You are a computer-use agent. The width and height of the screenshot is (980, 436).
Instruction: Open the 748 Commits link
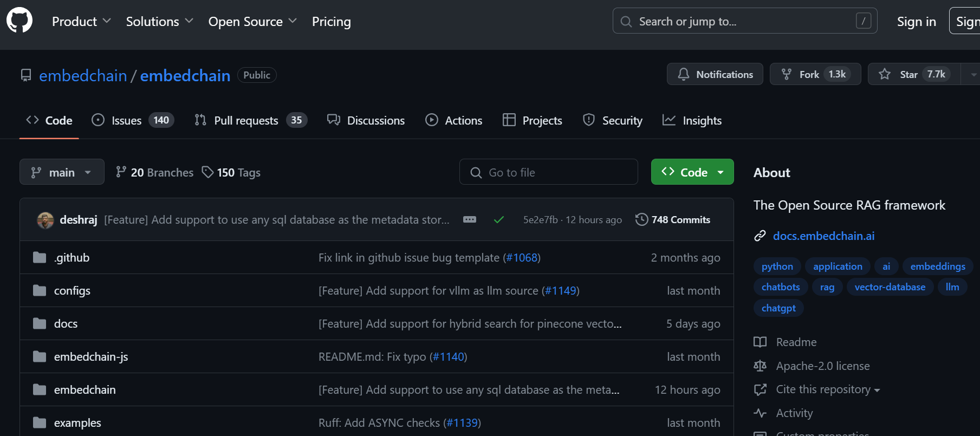pyautogui.click(x=673, y=219)
